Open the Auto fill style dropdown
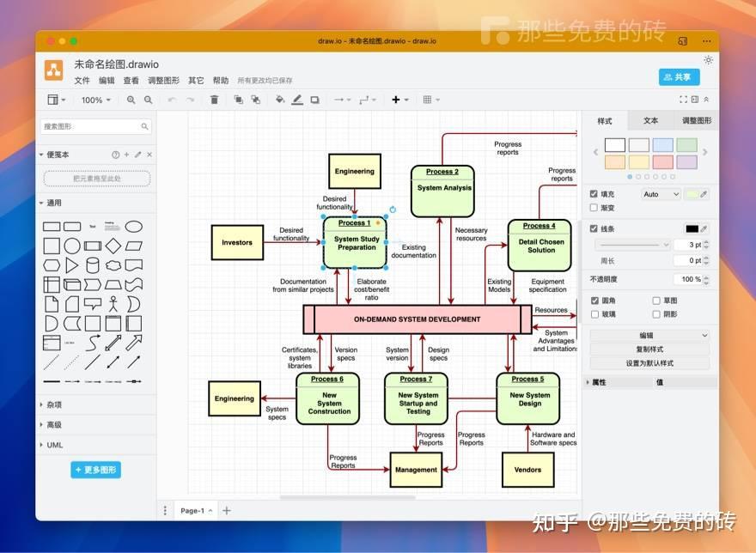The height and width of the screenshot is (553, 756). point(661,194)
